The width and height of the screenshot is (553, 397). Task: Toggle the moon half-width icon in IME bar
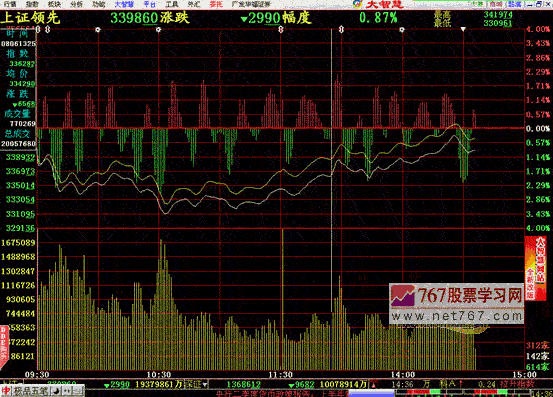(56, 391)
